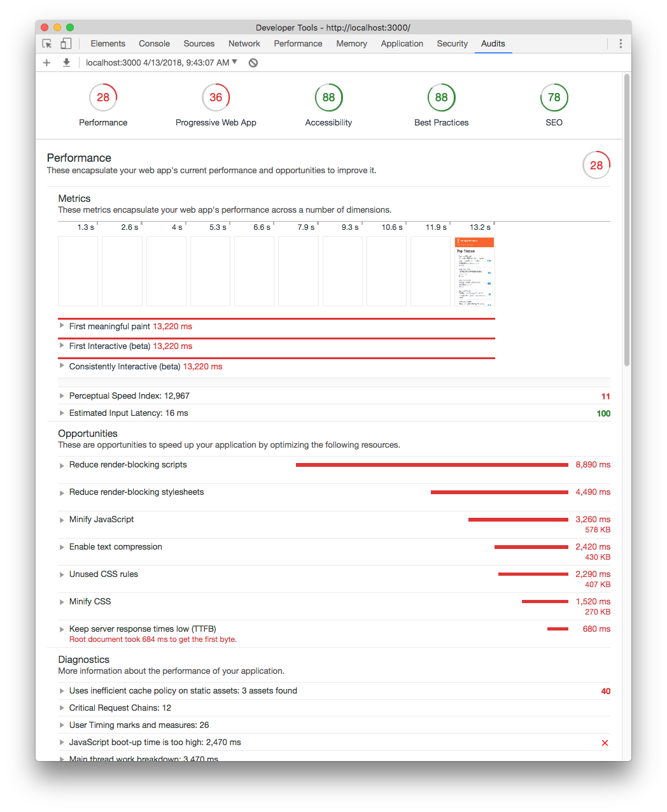Image resolution: width=667 pixels, height=812 pixels.
Task: Click the new audit plus icon
Action: [46, 62]
